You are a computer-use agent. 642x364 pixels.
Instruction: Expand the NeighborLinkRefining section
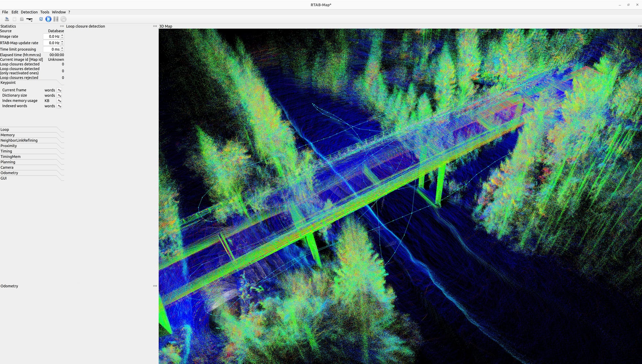(19, 140)
